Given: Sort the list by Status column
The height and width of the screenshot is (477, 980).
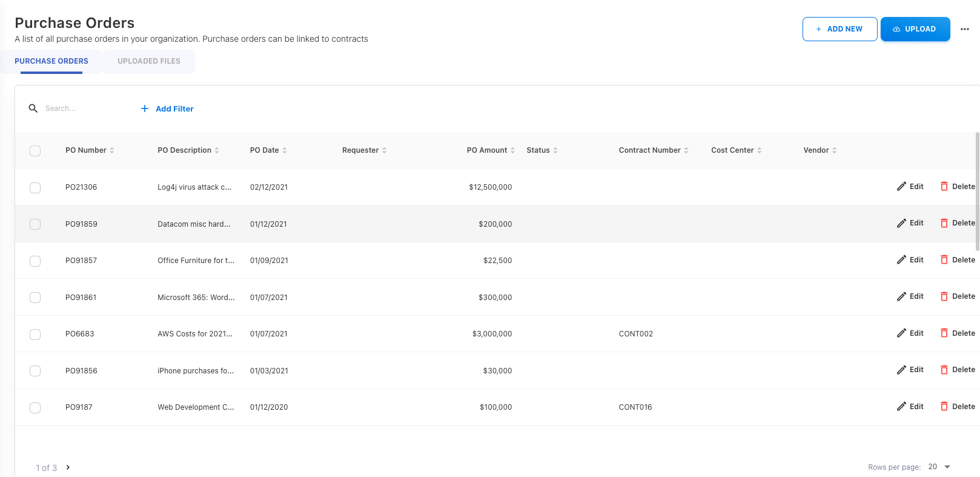Looking at the screenshot, I should pyautogui.click(x=555, y=150).
